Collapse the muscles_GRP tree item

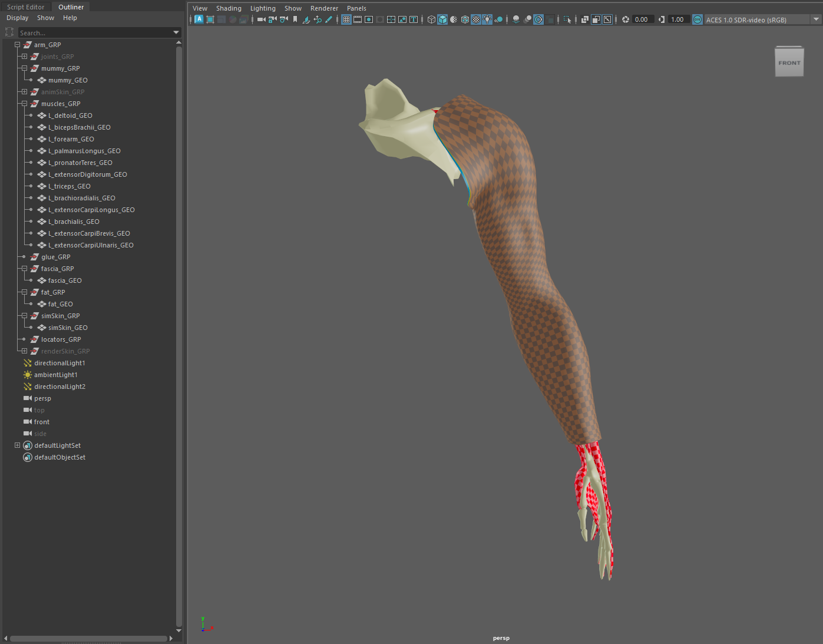click(x=25, y=104)
